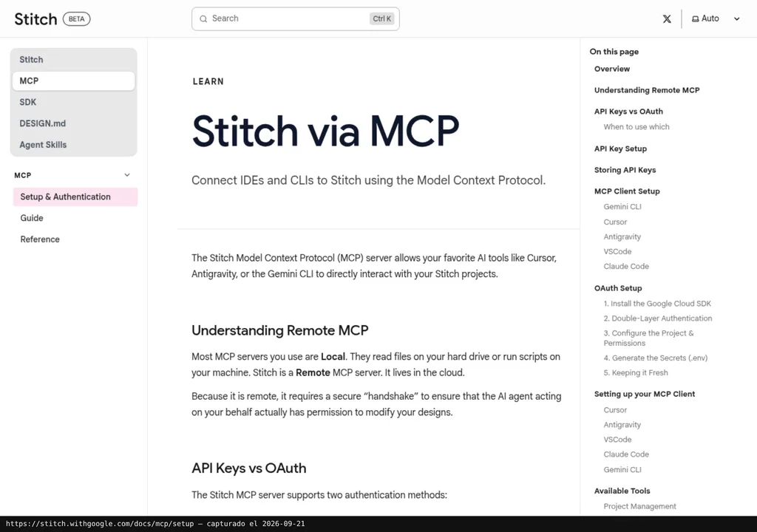
Task: Click the Understanding Remote MCP heading
Action: pyautogui.click(x=280, y=330)
